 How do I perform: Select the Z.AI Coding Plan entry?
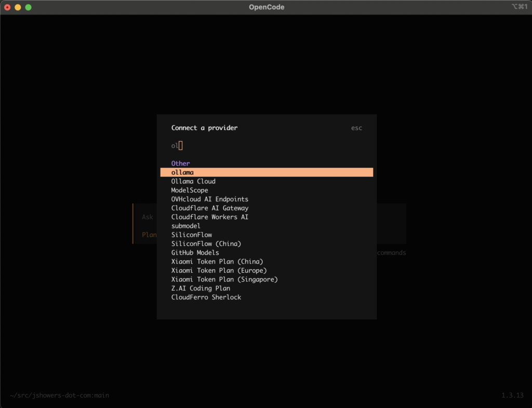(201, 288)
